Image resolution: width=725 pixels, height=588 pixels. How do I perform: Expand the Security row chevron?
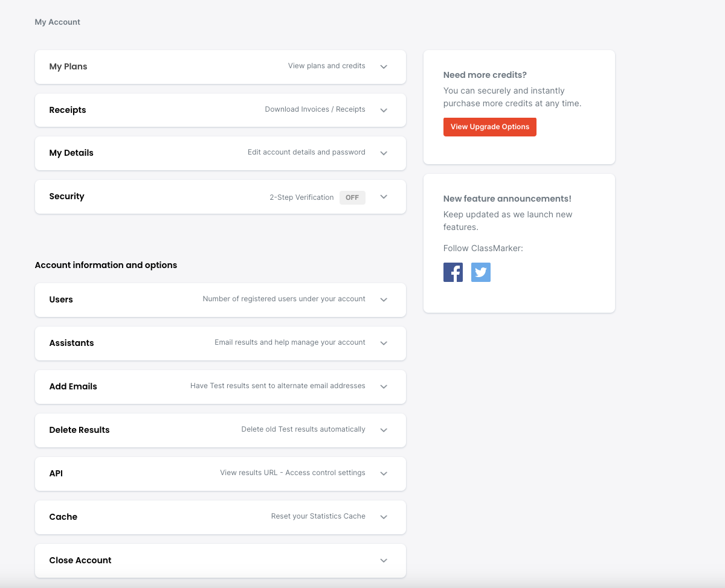(x=384, y=197)
